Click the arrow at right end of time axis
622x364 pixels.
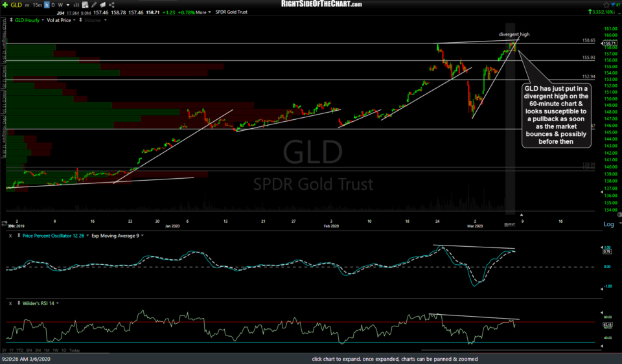(619, 214)
